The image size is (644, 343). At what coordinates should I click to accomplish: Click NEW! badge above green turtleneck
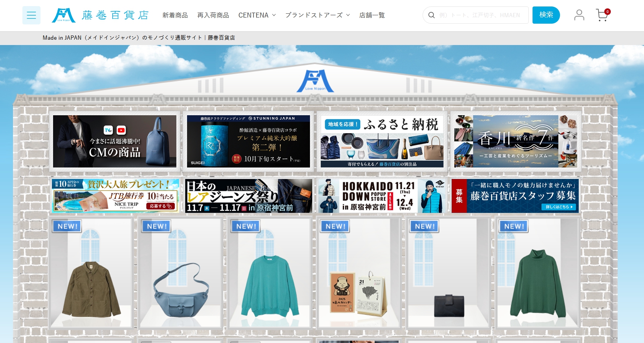514,226
